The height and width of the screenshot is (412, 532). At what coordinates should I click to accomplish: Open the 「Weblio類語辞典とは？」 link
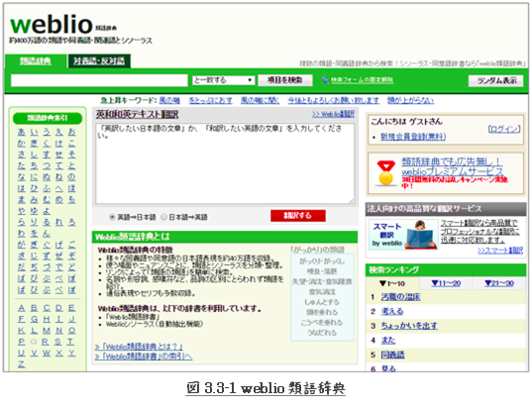[x=139, y=347]
